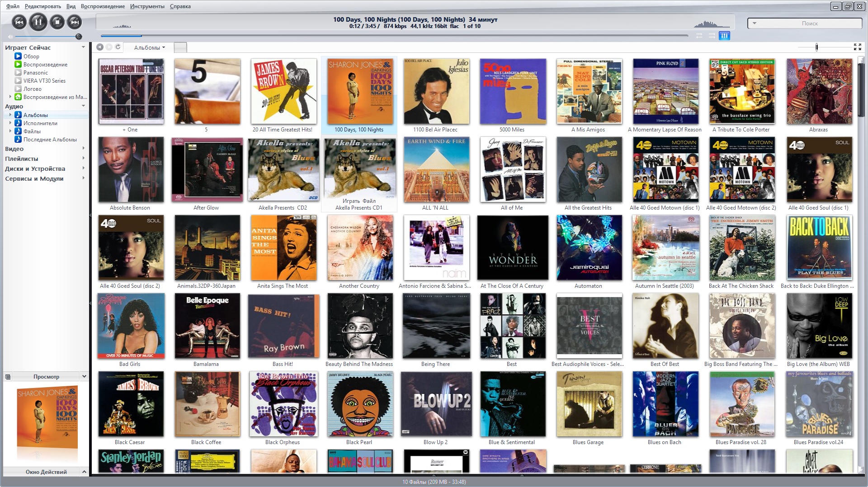Toggle the equalizer button

point(724,36)
